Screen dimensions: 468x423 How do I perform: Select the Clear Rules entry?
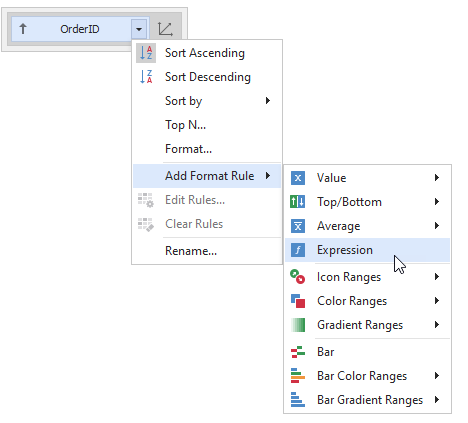pyautogui.click(x=207, y=224)
